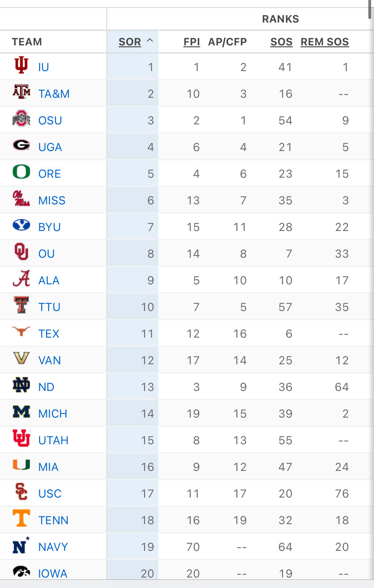
Task: Open the MICH team link
Action: point(53,414)
